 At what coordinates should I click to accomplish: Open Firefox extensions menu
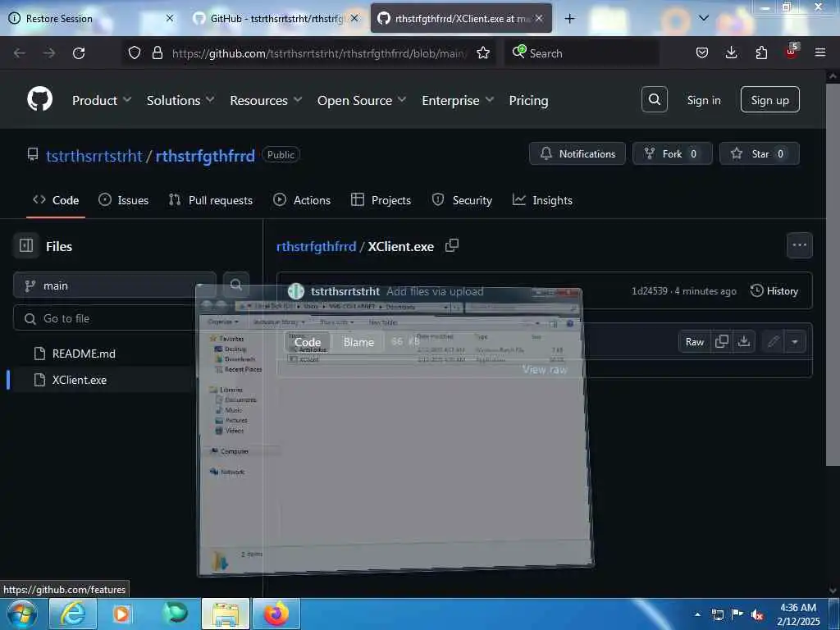[761, 52]
